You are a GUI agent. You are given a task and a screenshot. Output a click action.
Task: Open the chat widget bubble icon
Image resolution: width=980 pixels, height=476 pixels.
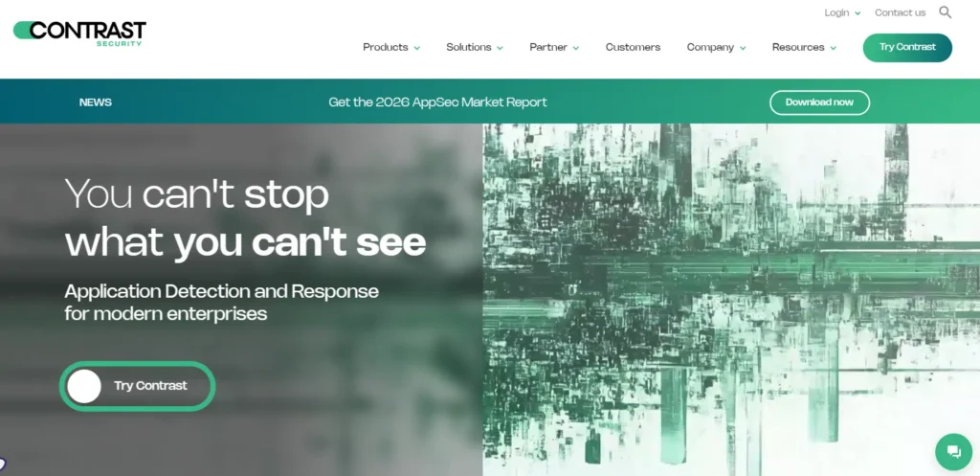953,451
